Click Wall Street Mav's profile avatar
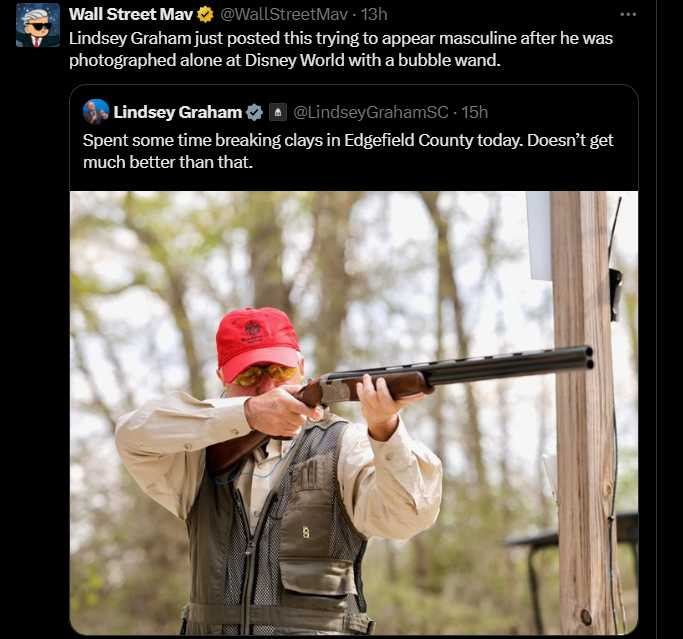 [37, 25]
